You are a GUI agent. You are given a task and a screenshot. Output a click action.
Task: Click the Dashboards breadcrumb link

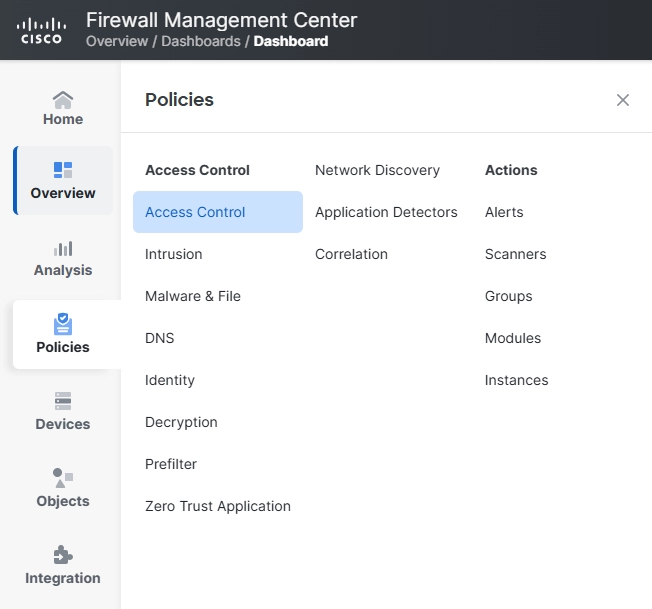[x=201, y=41]
